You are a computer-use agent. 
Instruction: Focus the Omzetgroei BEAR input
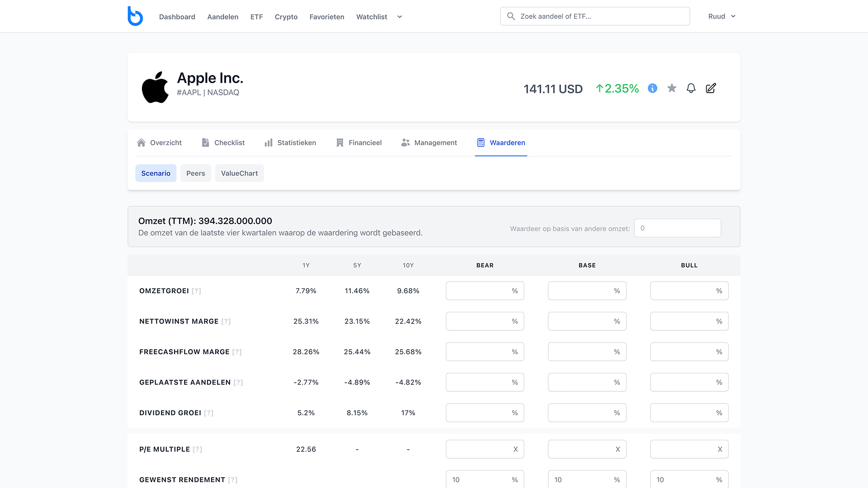coord(485,291)
